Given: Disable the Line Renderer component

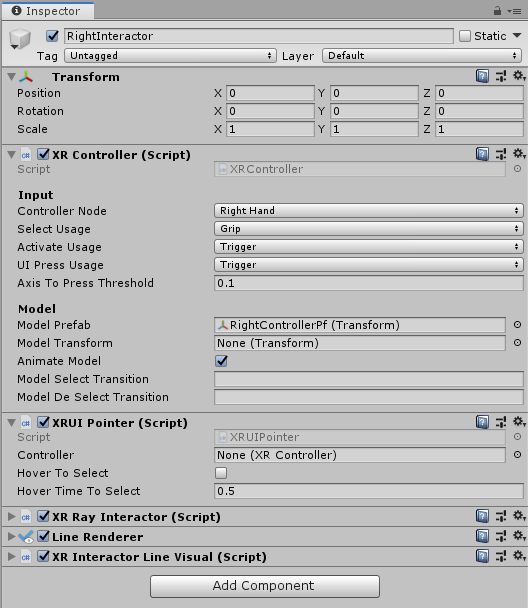Looking at the screenshot, I should coord(43,536).
